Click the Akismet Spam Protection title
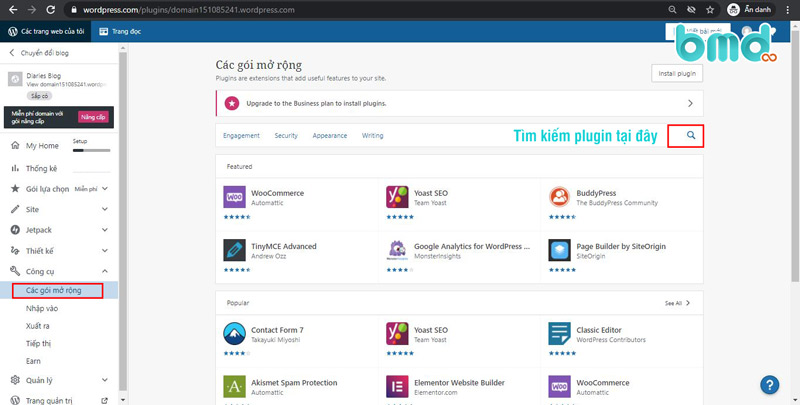 coord(294,383)
